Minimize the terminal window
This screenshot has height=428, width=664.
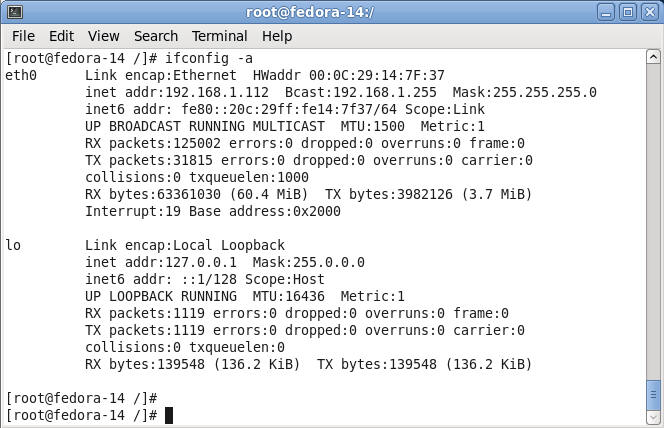coord(606,12)
